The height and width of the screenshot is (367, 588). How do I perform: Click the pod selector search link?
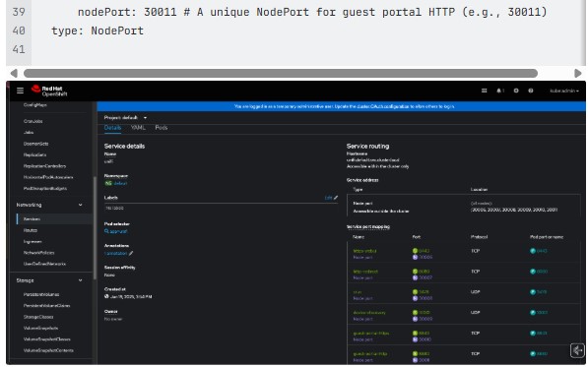[116, 231]
